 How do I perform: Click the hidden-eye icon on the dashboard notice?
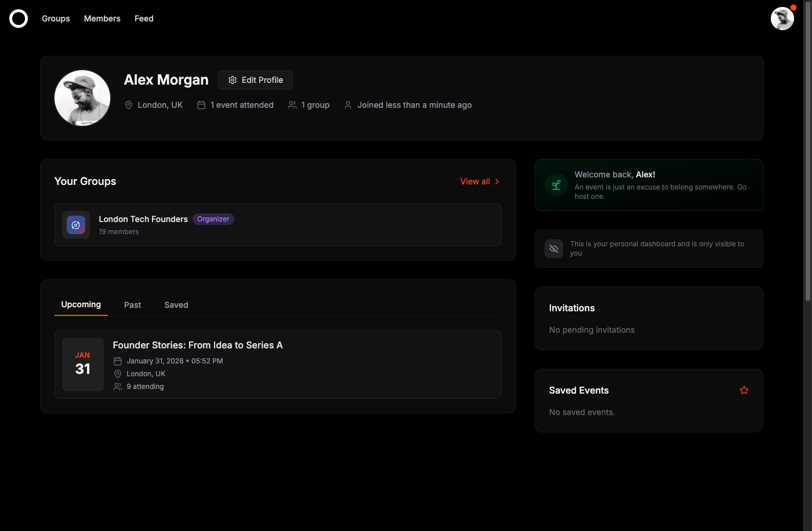(x=554, y=248)
